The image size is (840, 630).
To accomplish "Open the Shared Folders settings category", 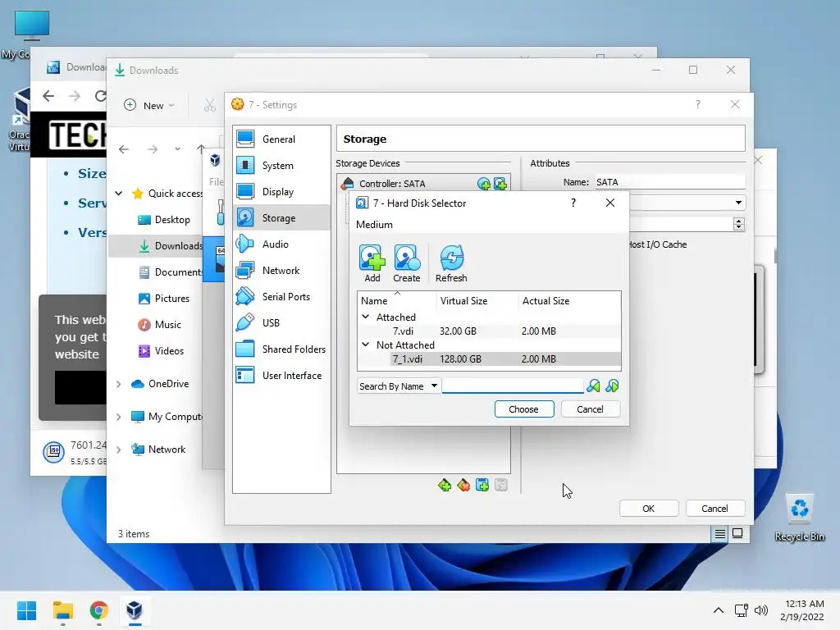I will click(x=282, y=349).
